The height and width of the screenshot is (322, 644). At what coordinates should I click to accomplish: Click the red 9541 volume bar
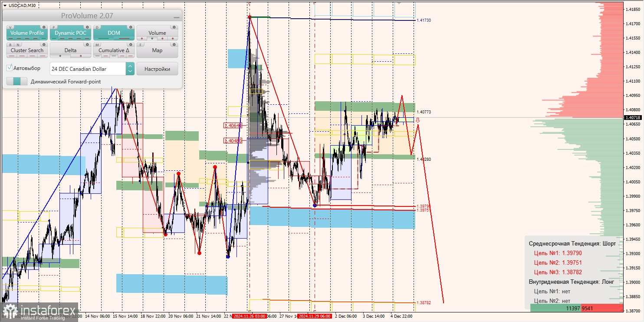[x=602, y=308]
